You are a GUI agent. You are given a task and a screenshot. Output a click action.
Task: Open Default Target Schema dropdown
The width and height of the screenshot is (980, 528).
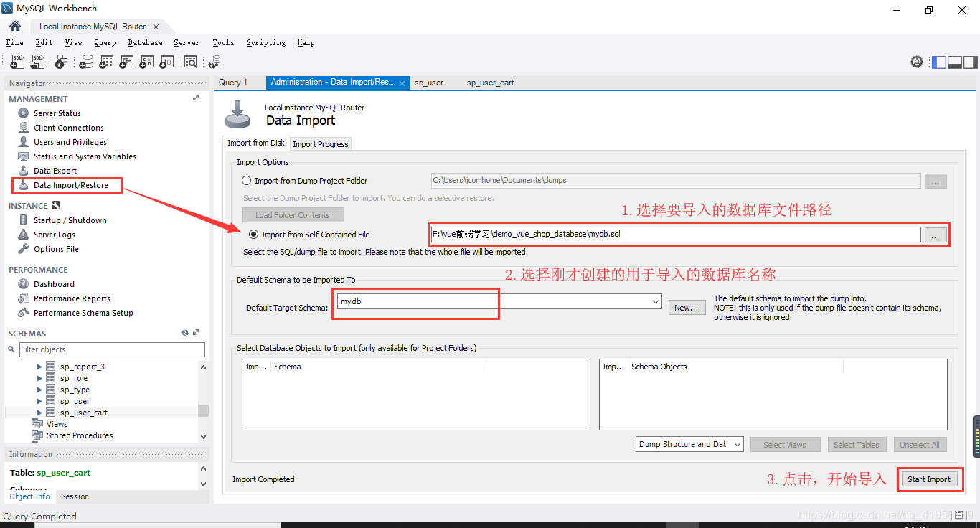tap(656, 302)
